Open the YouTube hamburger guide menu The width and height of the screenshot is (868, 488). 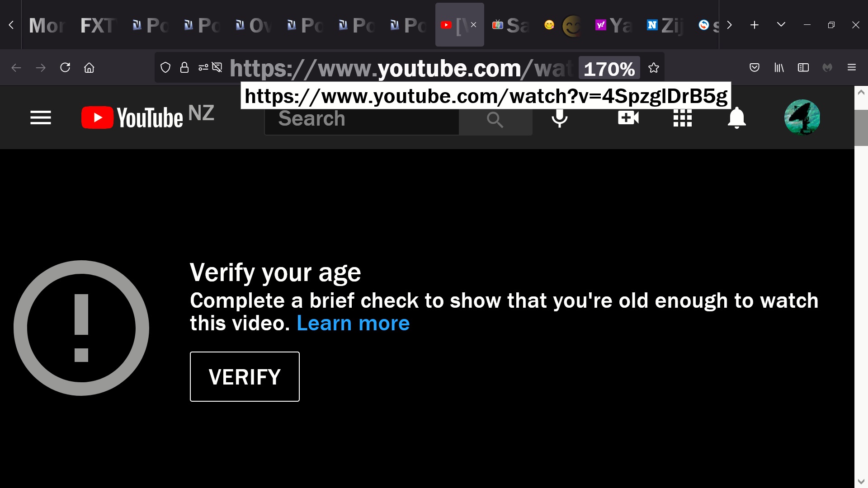tap(41, 118)
